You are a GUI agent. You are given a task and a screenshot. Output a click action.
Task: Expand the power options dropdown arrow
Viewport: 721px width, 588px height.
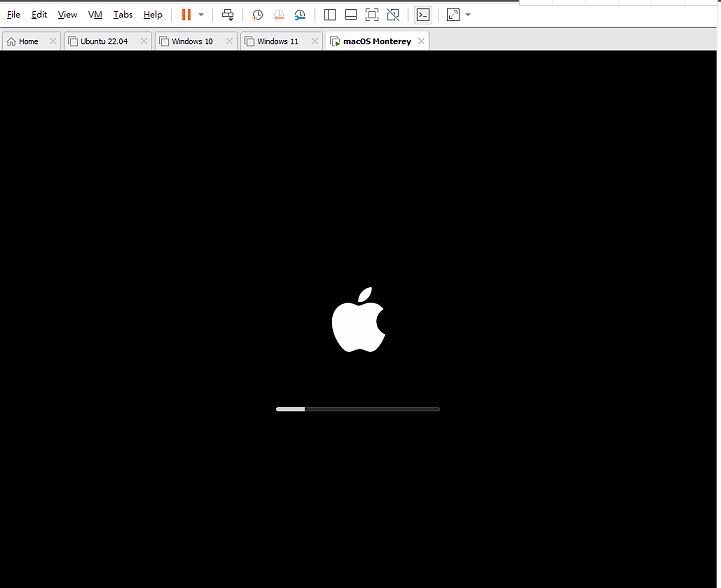tap(201, 15)
